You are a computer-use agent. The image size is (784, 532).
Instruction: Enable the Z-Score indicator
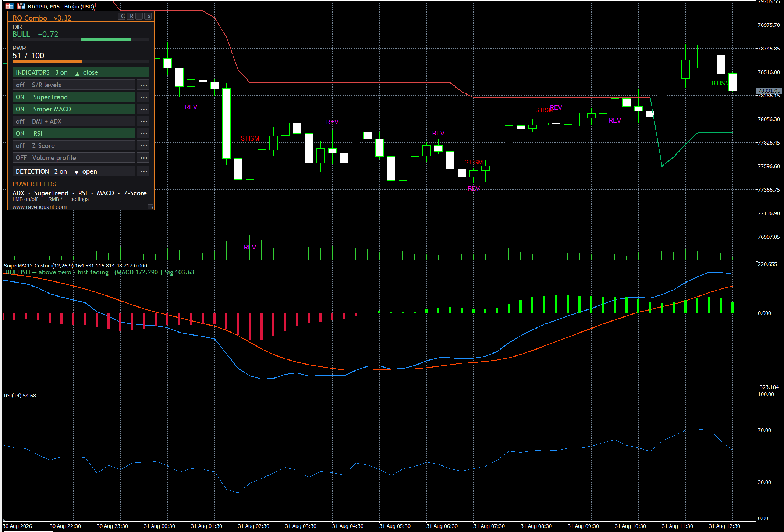74,146
